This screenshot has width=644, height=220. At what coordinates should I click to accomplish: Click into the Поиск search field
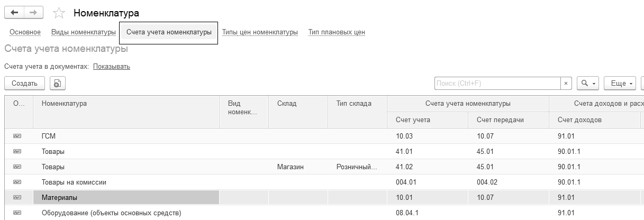pos(497,83)
